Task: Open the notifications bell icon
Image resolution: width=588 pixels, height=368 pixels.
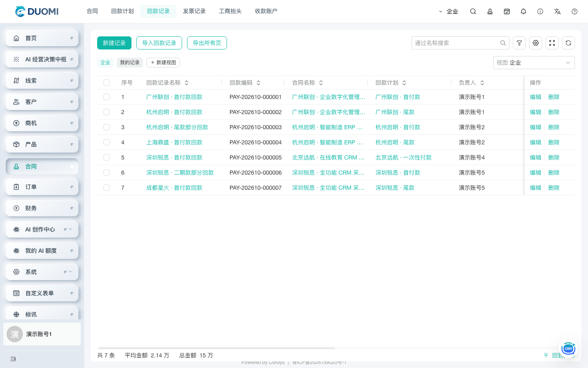Action: coord(523,11)
